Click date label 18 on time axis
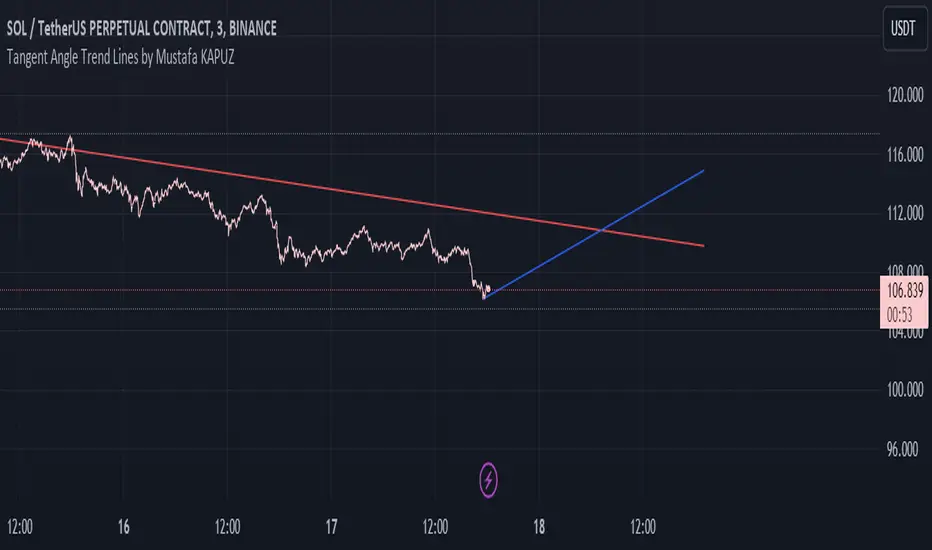 540,526
